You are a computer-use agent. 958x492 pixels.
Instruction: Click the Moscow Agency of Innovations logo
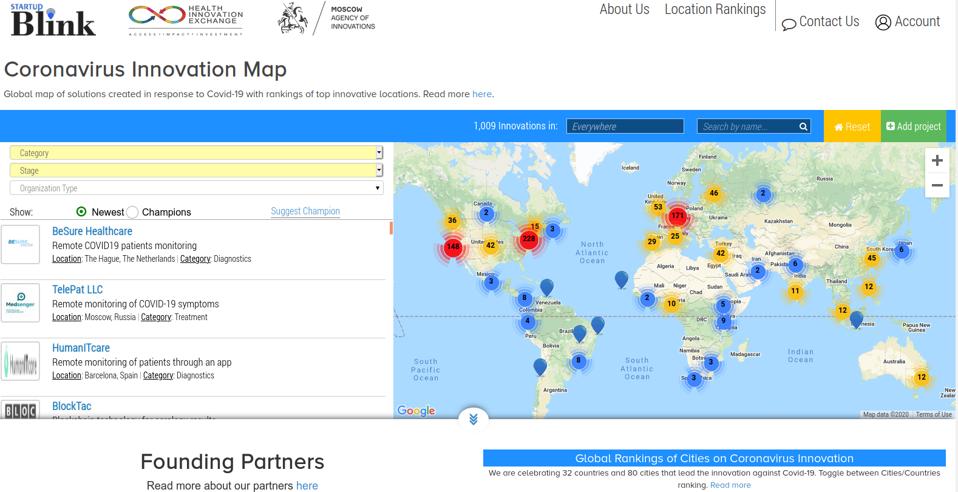(326, 19)
